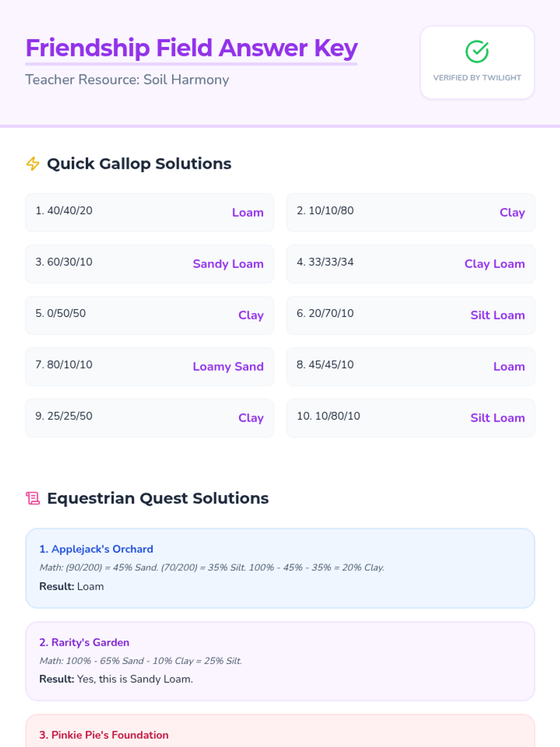The image size is (560, 747).
Task: Click the lightning bolt Quick Gallop icon
Action: point(33,164)
